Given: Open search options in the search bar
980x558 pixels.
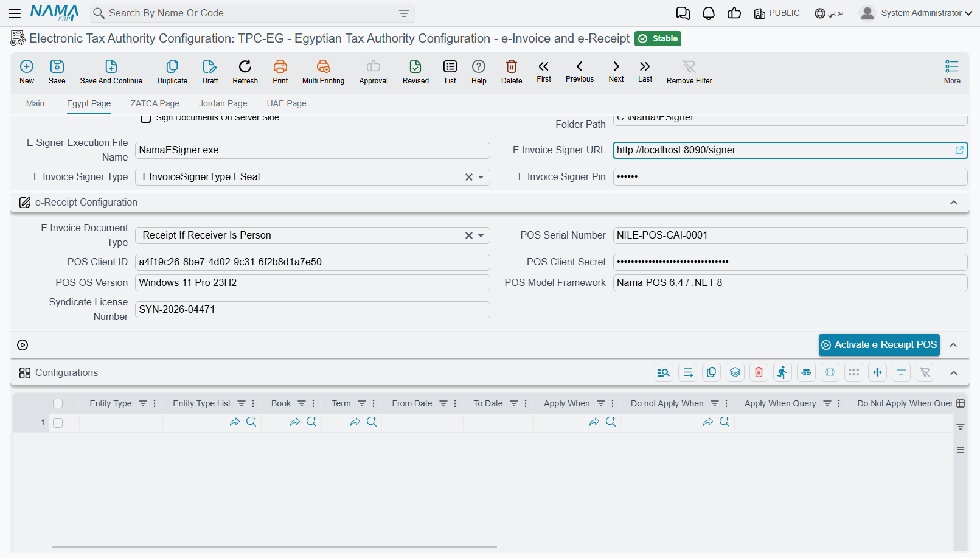Looking at the screenshot, I should pos(404,13).
